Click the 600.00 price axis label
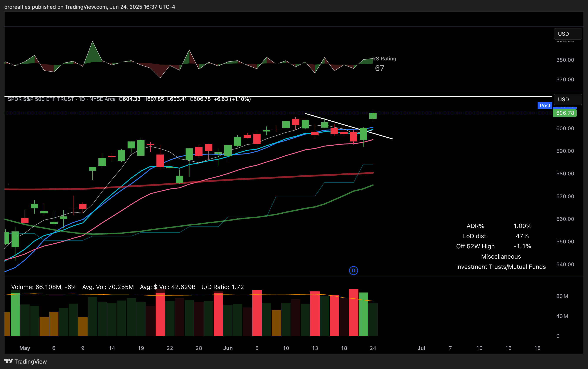Screen dimensions: 588x369 click(x=565, y=129)
